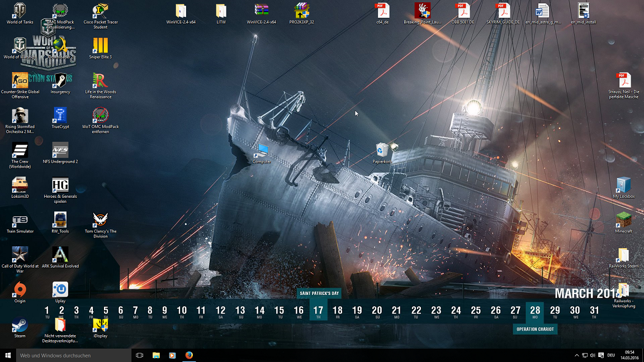644x362 pixels.
Task: Select the OBB 5081 DE PDF
Action: (x=462, y=13)
